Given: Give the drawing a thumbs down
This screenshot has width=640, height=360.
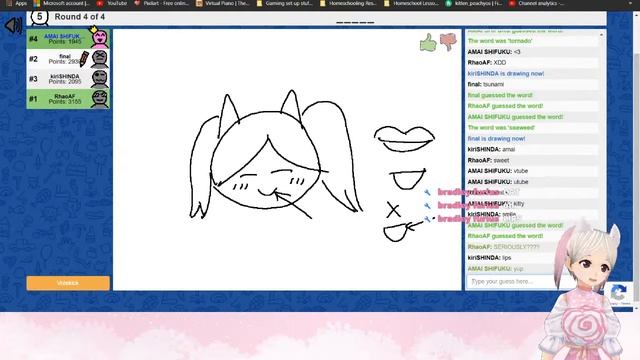Looking at the screenshot, I should (448, 41).
